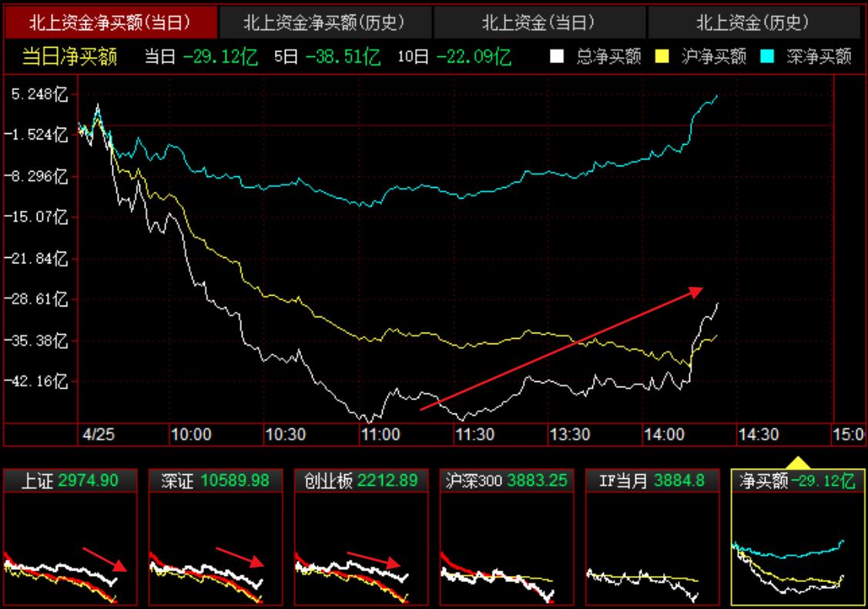Screen dimensions: 868x609
Task: Click the cyan 深净买额 legend swatch
Action: [767, 56]
